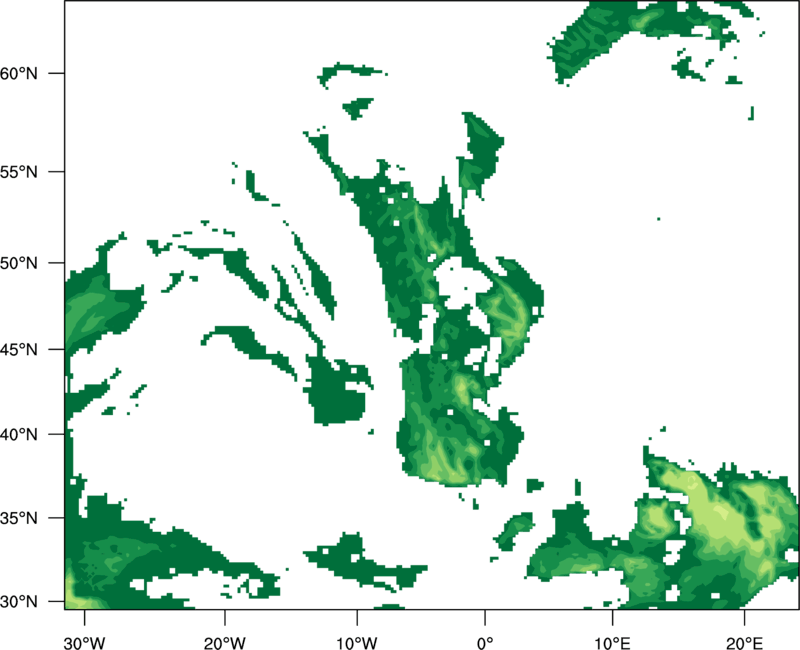Click the 45°N latitude label
Viewport: 800px width, 650px height.
pos(18,349)
